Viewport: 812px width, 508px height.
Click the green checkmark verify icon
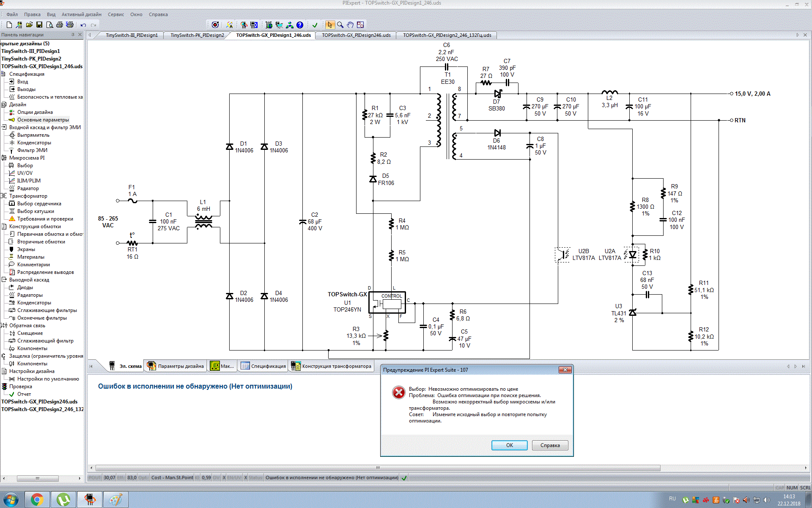315,25
